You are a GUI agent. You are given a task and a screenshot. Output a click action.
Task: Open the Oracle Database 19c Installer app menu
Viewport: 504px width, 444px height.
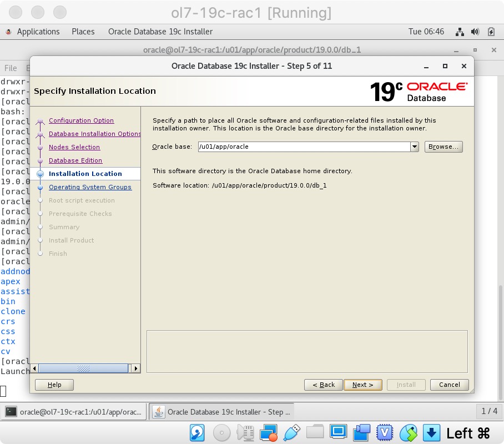160,32
